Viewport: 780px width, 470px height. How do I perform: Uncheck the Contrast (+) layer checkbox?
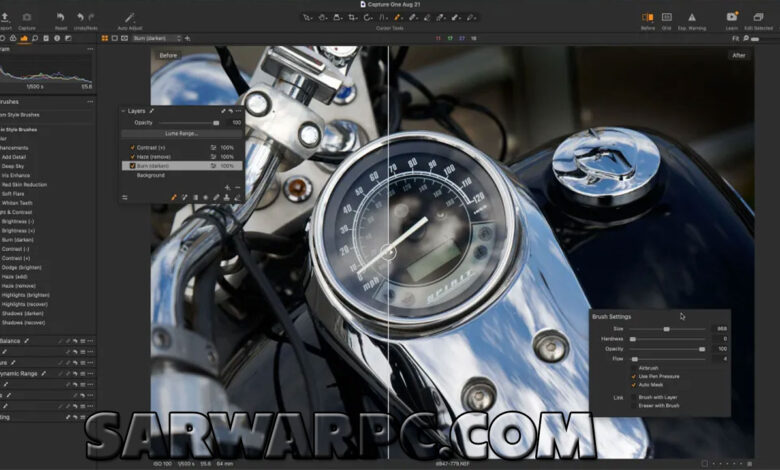tap(132, 148)
